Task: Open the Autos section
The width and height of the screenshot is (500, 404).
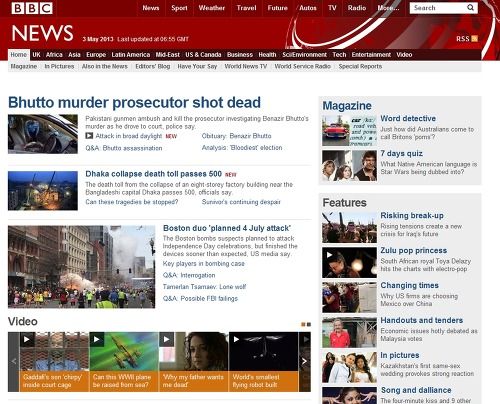Action: pos(308,8)
